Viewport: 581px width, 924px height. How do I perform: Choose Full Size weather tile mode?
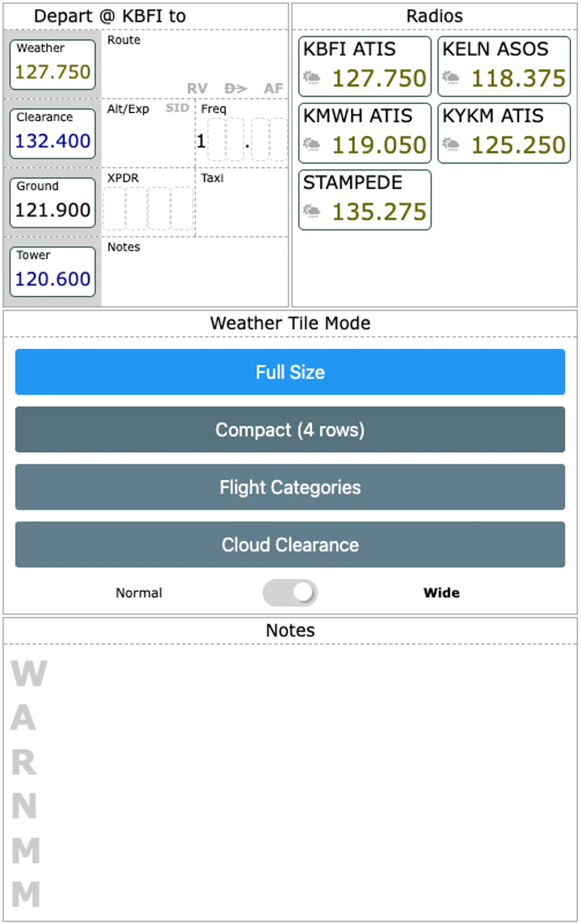pyautogui.click(x=290, y=372)
